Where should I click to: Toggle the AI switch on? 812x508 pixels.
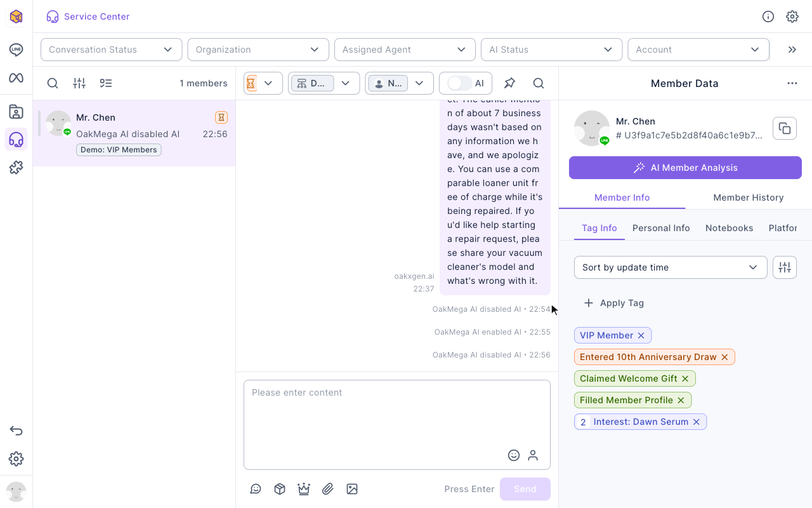tap(459, 83)
